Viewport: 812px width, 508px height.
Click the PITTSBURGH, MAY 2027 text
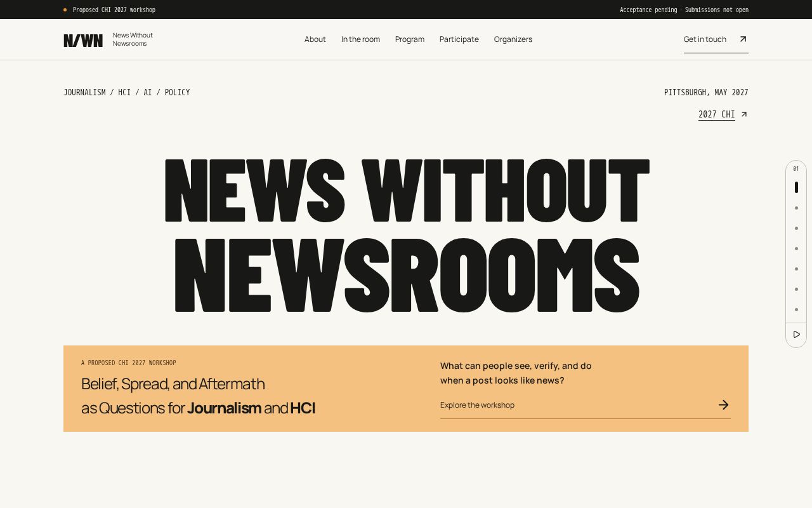coord(706,92)
